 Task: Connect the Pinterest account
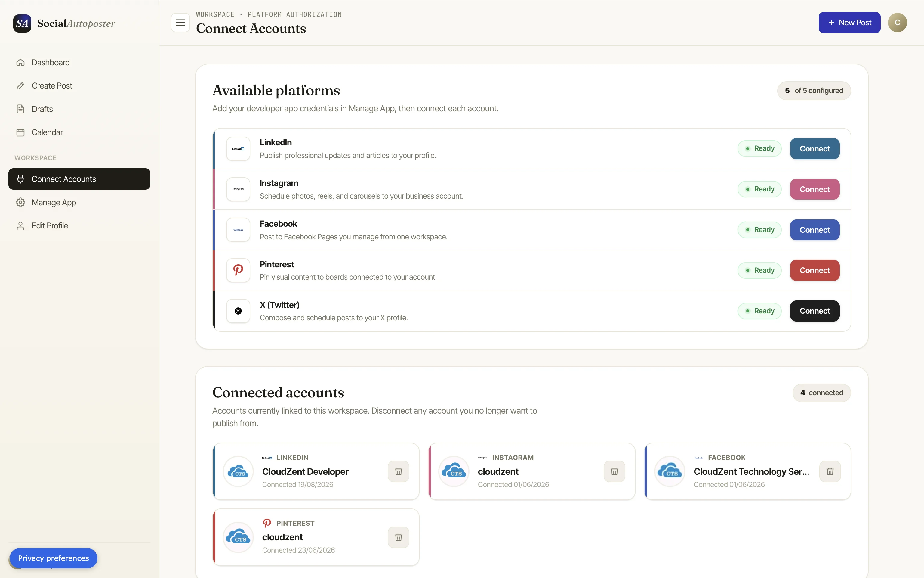815,270
